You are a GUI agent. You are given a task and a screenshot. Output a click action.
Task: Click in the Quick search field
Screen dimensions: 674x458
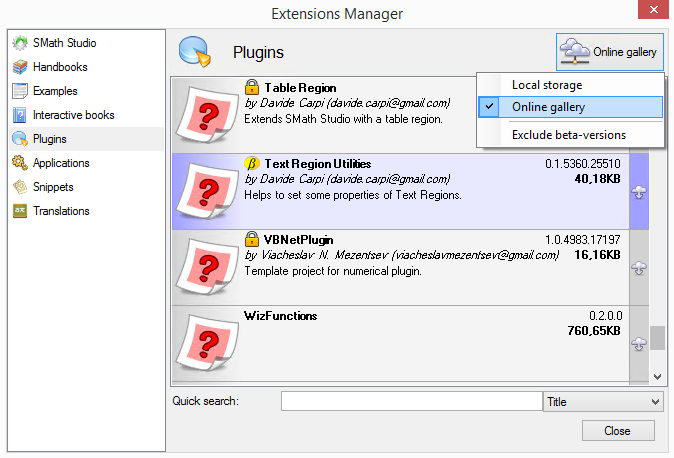click(411, 401)
